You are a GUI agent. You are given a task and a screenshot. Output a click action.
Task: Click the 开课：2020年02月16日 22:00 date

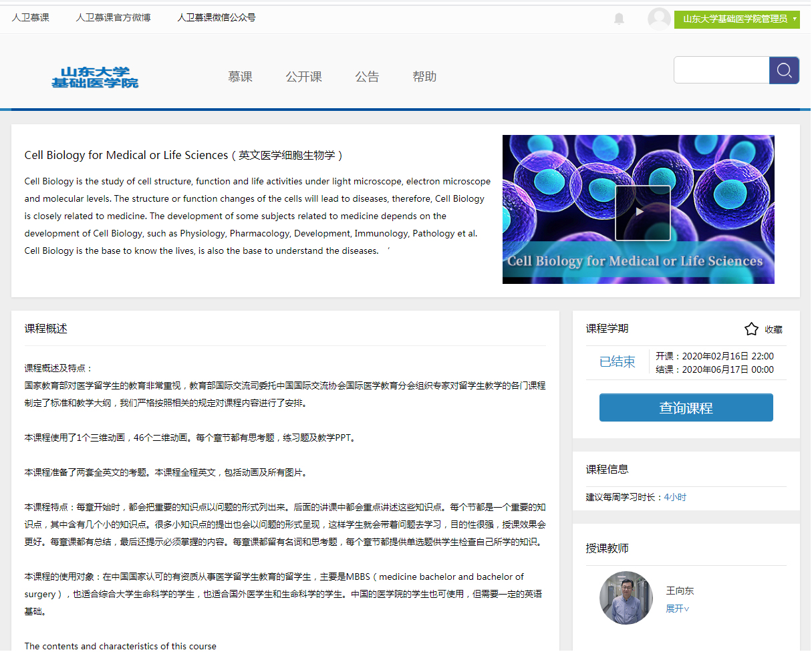(x=714, y=356)
